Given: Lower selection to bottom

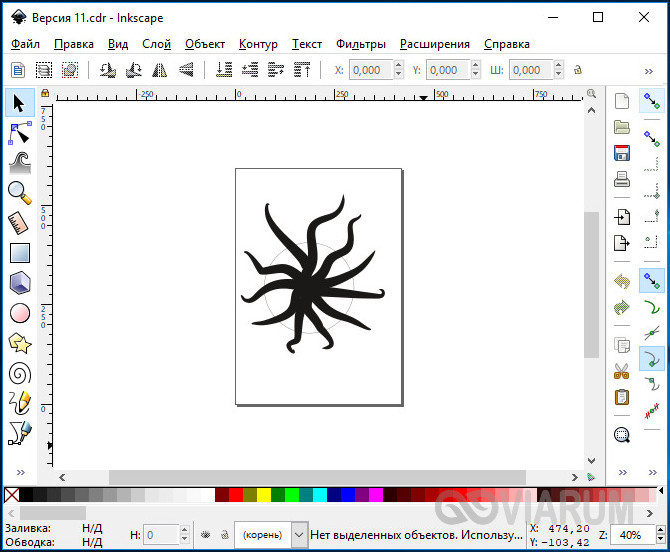Looking at the screenshot, I should [223, 70].
